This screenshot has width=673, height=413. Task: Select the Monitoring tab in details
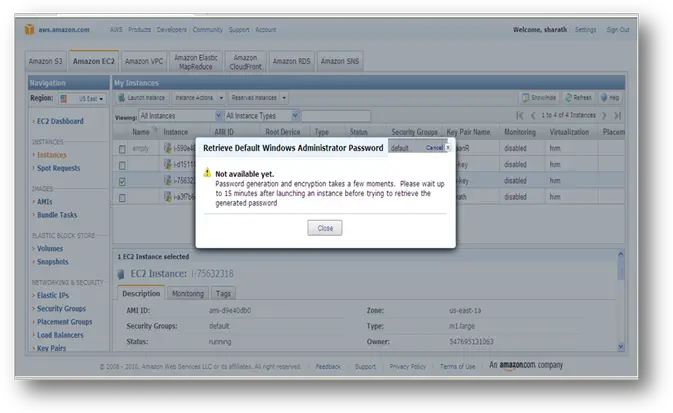[x=188, y=294]
